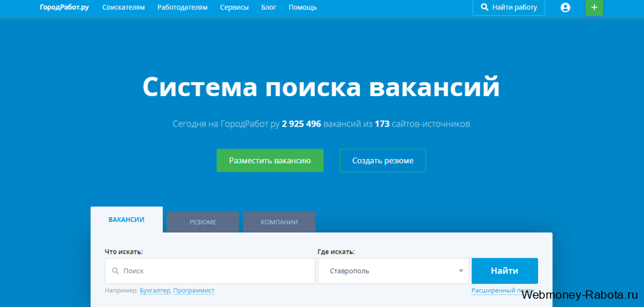Image resolution: width=644 pixels, height=307 pixels.
Task: Click the blue Найти search button
Action: tap(505, 271)
